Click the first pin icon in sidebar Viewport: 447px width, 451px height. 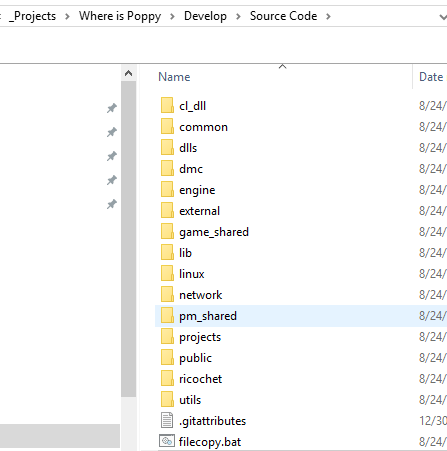[112, 108]
